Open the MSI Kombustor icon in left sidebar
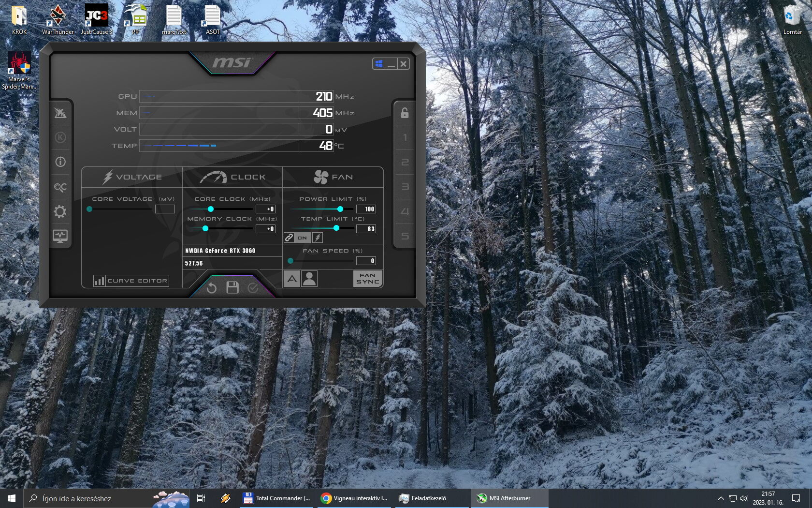This screenshot has width=812, height=508. tap(60, 137)
